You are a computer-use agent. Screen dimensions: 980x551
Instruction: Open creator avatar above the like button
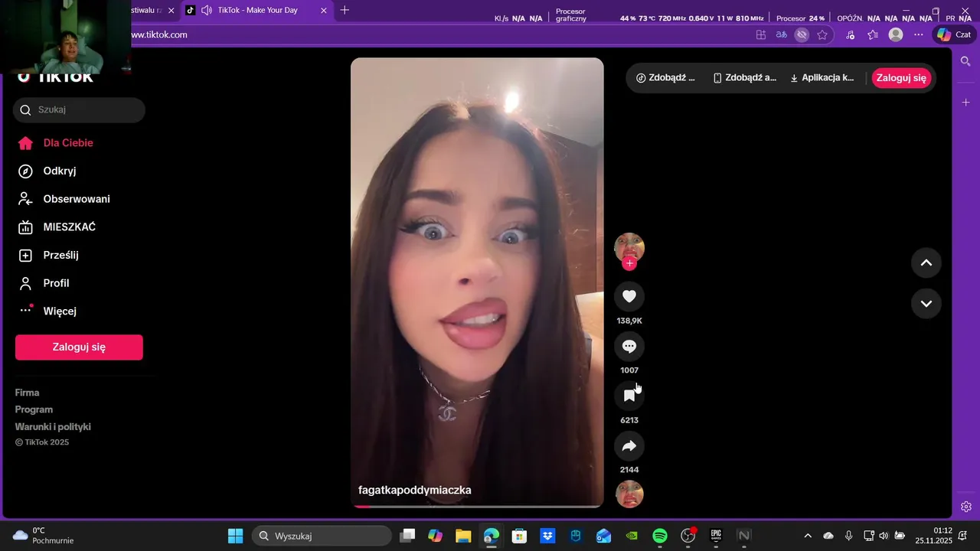pos(629,247)
